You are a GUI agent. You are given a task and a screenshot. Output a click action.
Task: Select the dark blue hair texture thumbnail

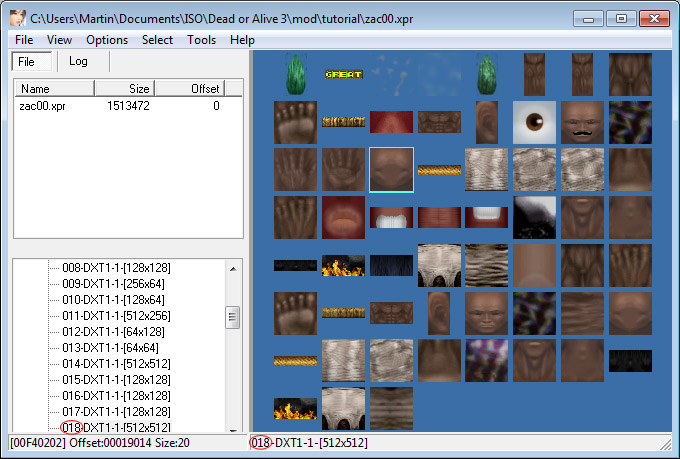click(391, 265)
